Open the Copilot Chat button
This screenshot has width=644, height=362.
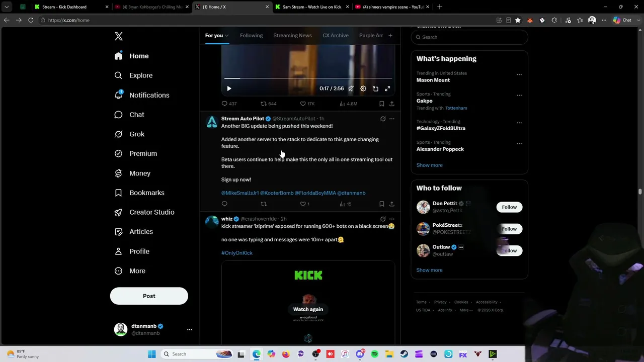tap(622, 20)
